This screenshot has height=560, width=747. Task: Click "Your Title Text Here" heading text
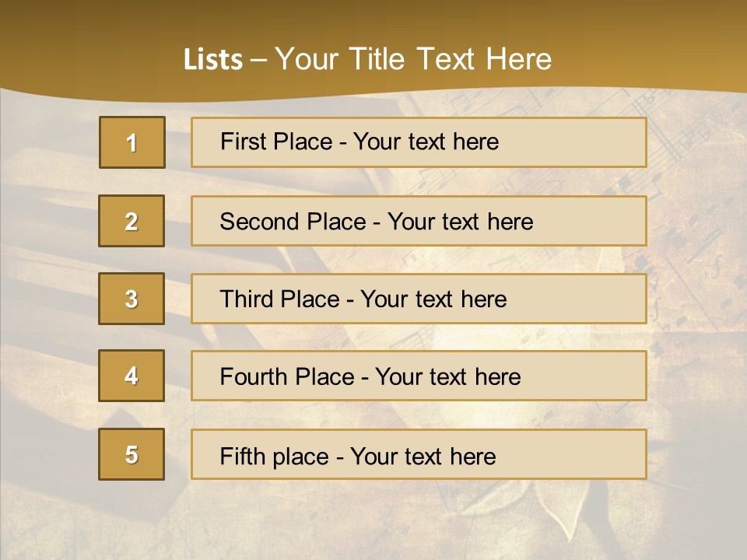pos(413,60)
